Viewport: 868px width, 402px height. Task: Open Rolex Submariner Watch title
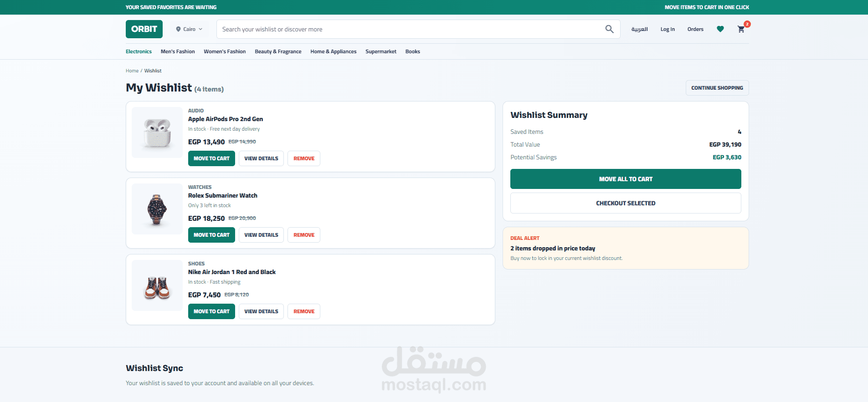pyautogui.click(x=223, y=195)
